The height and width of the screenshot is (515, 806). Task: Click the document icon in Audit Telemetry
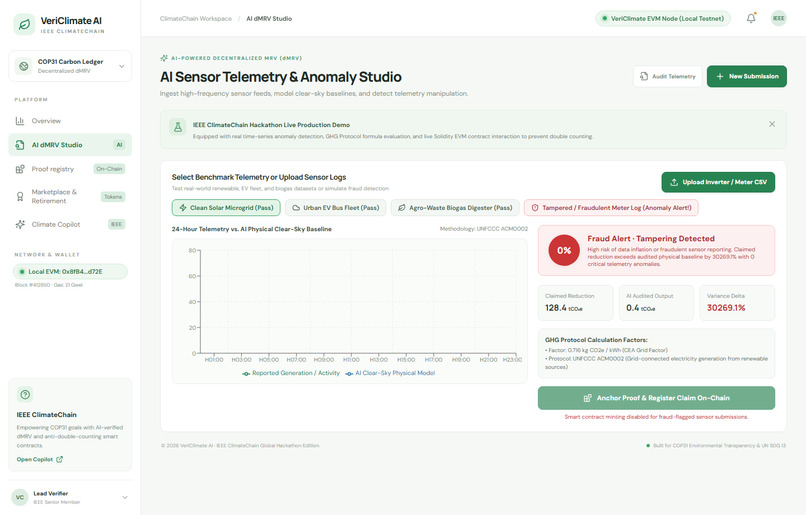pos(644,76)
